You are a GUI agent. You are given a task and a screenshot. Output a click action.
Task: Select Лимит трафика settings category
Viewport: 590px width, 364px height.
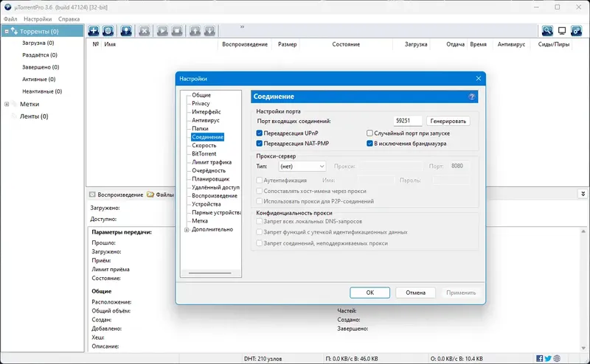(212, 162)
